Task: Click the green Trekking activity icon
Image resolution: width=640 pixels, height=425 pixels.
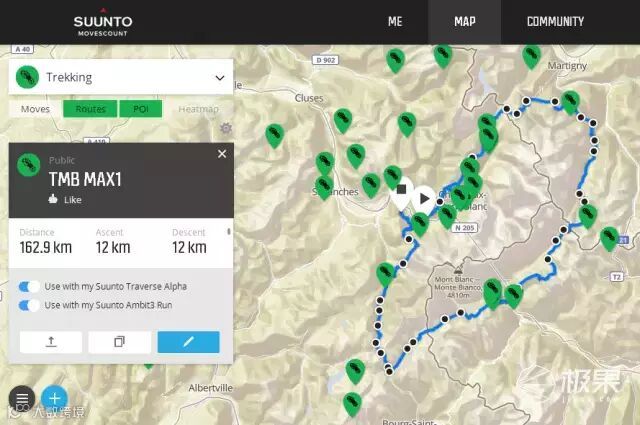Action: pyautogui.click(x=27, y=77)
